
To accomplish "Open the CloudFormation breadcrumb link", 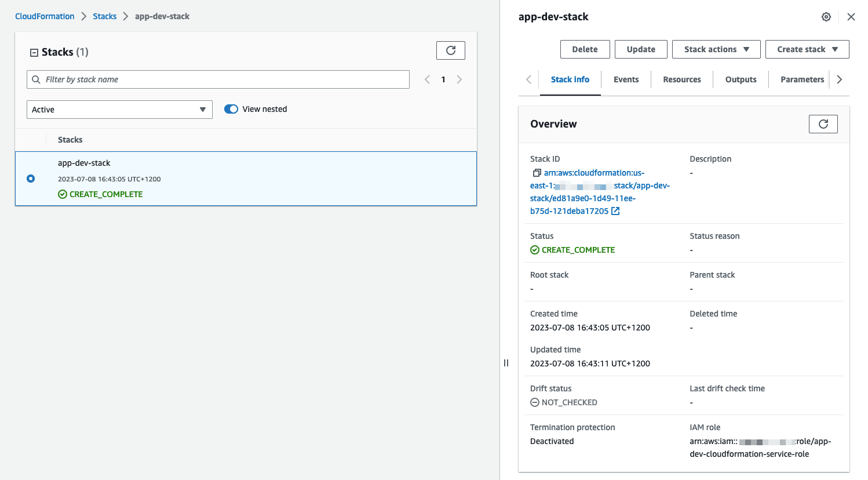I will (x=45, y=16).
